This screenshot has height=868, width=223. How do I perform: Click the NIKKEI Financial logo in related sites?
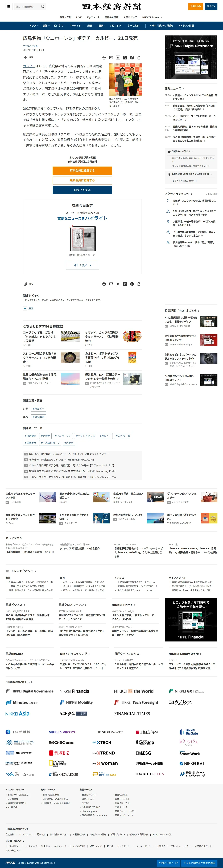75,691
